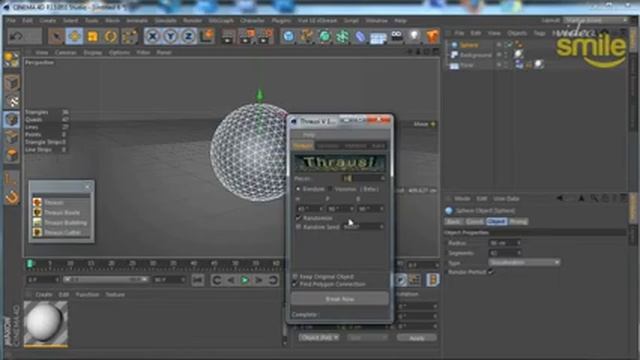640x360 pixels.
Task: Select the checkered texture mode icon
Action: [12, 101]
